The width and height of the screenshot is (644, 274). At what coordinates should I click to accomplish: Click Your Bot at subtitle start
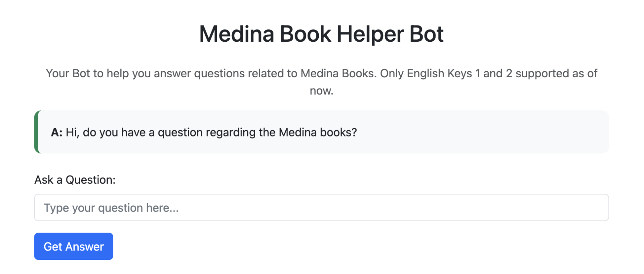click(68, 73)
